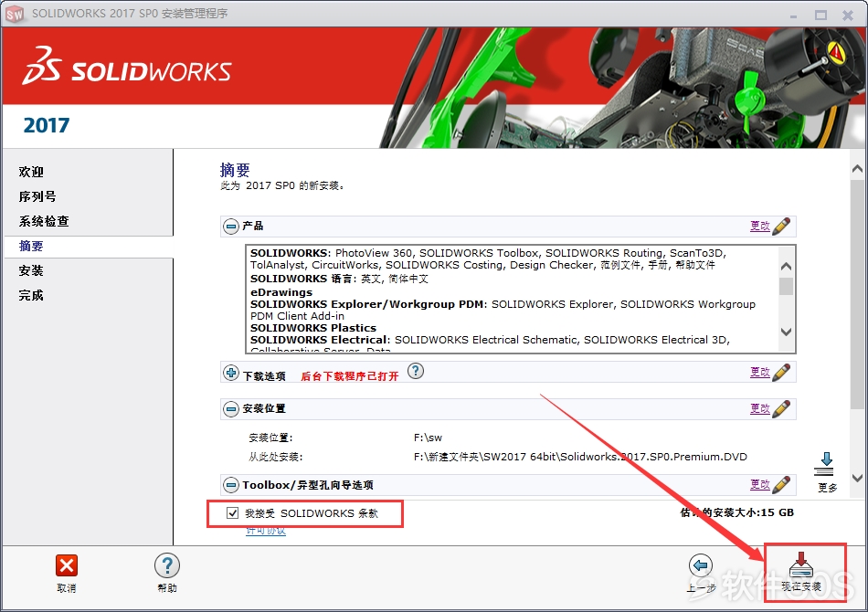Viewport: 868px width, 612px height.
Task: Click the 更多 (More) download arrow icon
Action: tap(825, 464)
